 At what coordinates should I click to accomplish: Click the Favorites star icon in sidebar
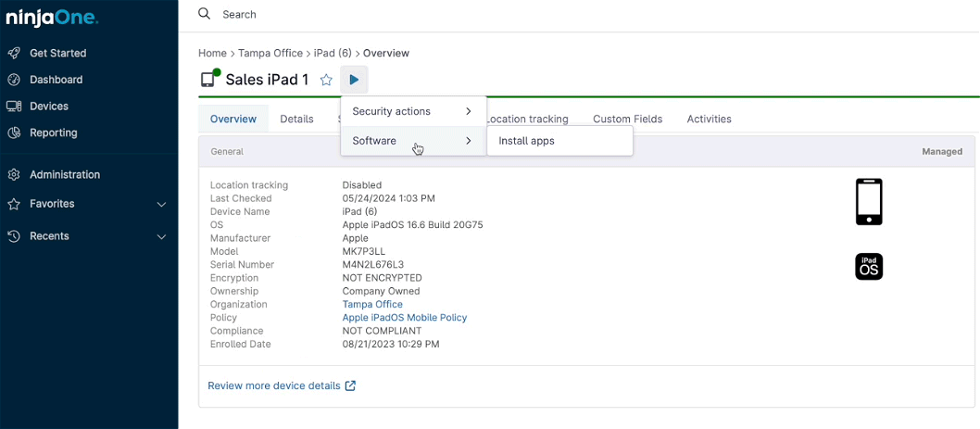click(x=14, y=204)
